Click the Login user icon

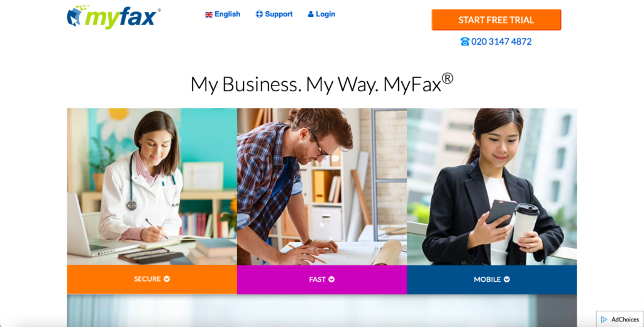point(311,14)
